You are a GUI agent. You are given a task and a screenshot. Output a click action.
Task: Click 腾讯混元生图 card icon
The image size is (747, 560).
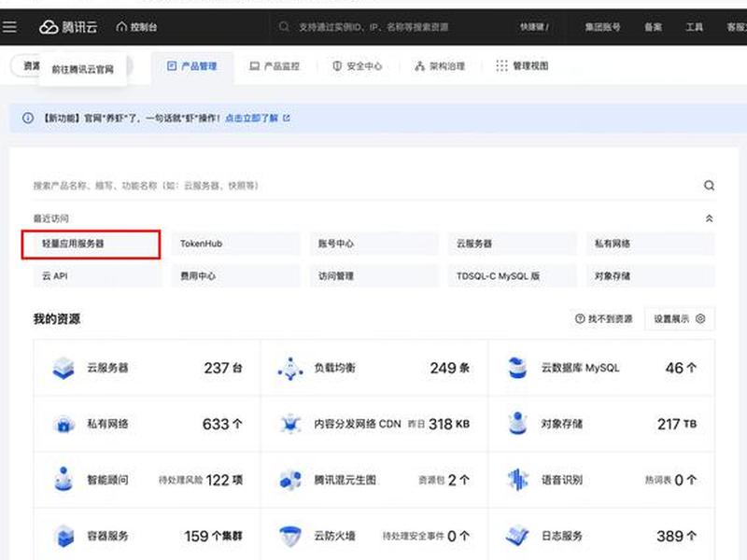(x=290, y=480)
